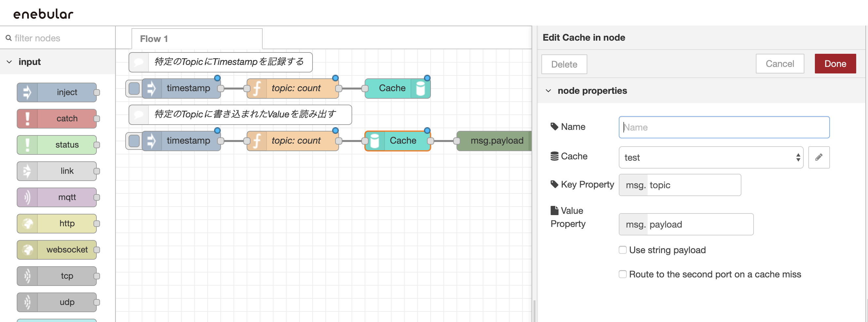Click the Value Property payload value field

pyautogui.click(x=700, y=224)
